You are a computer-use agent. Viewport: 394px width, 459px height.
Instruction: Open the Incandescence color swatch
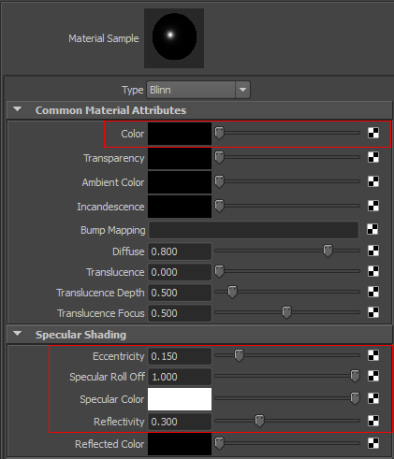(x=180, y=207)
